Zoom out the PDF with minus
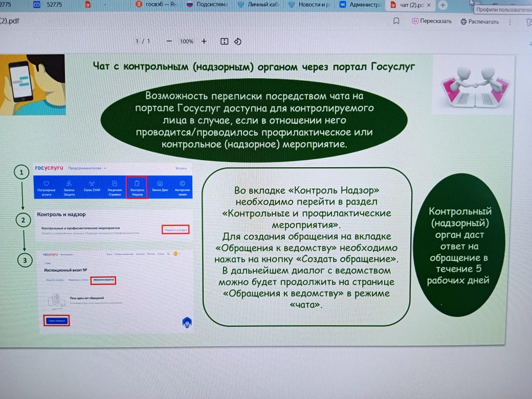This screenshot has height=399, width=532. 169,41
